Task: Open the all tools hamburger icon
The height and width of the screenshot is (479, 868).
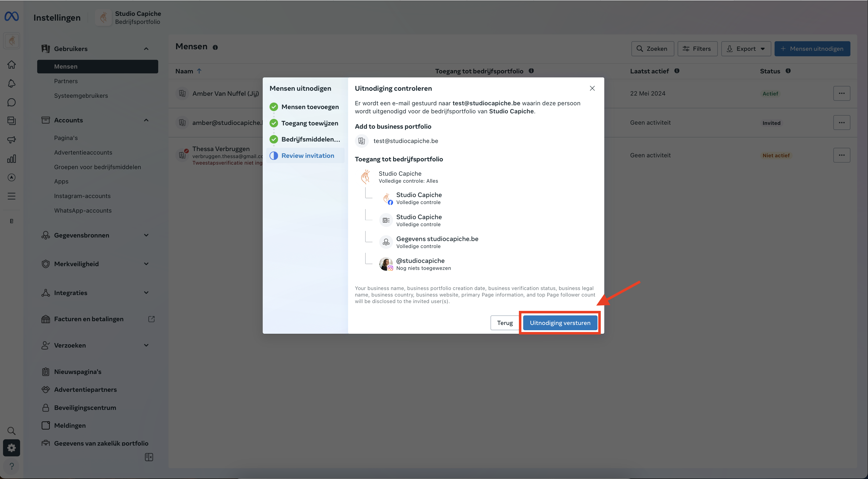Action: (12, 196)
